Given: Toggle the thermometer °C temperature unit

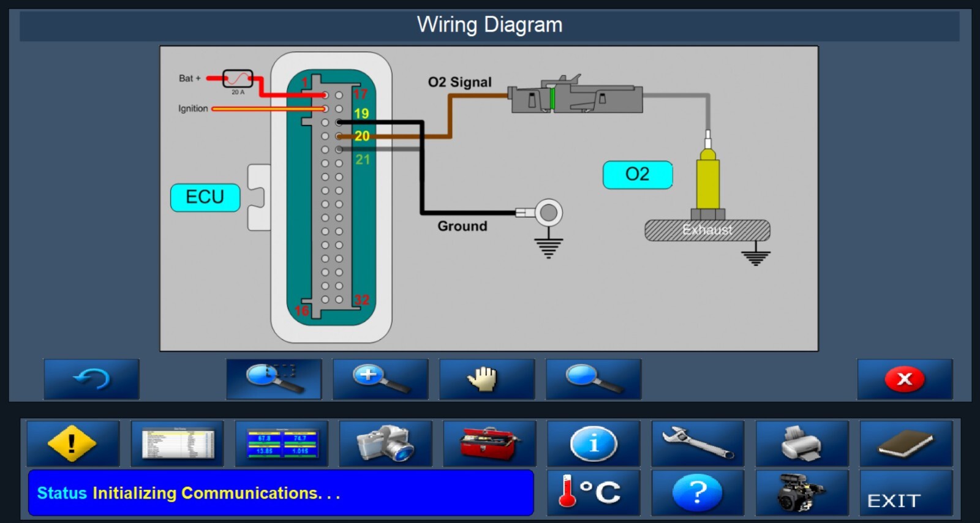Looking at the screenshot, I should [594, 492].
